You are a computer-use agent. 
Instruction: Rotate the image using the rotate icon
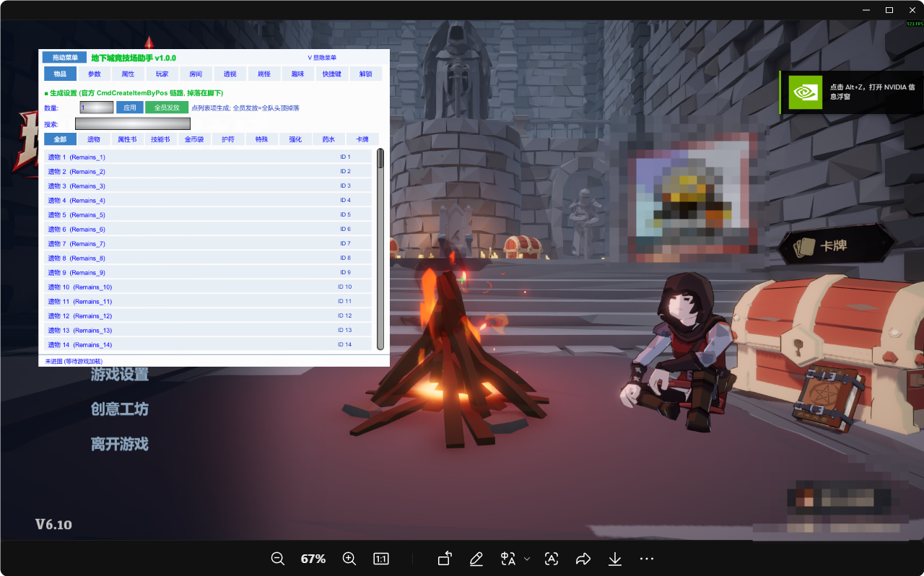pos(445,559)
